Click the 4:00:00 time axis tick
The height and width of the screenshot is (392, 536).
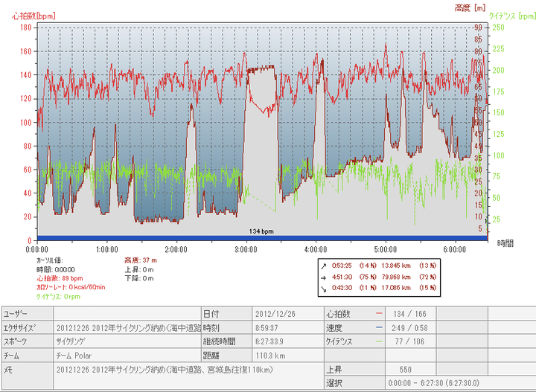click(316, 250)
